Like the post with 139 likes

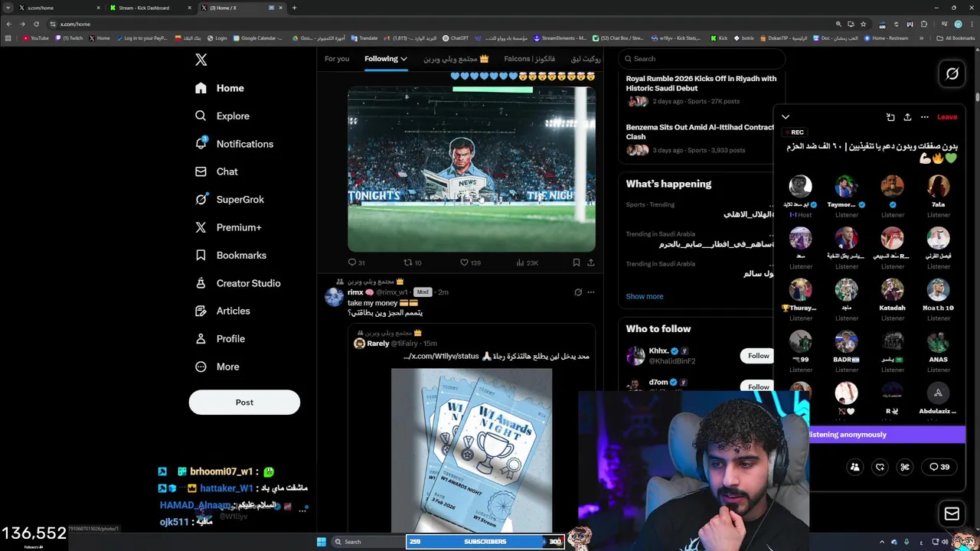coord(470,262)
